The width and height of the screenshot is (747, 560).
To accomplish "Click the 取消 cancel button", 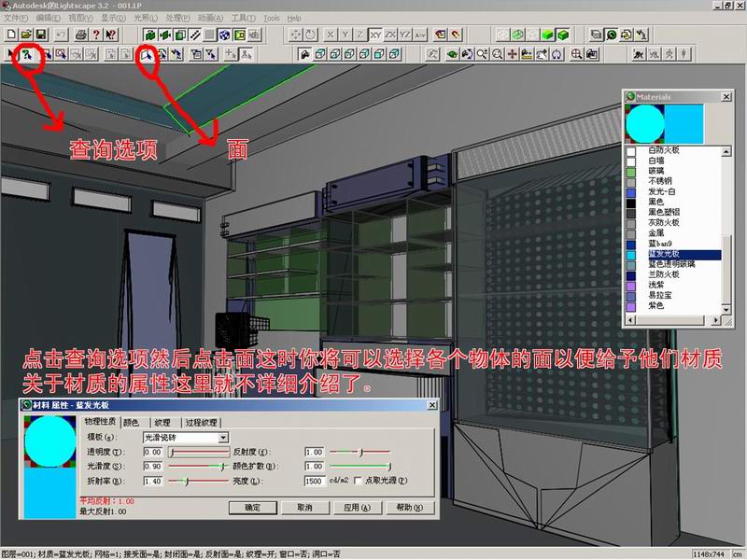I will click(x=305, y=508).
